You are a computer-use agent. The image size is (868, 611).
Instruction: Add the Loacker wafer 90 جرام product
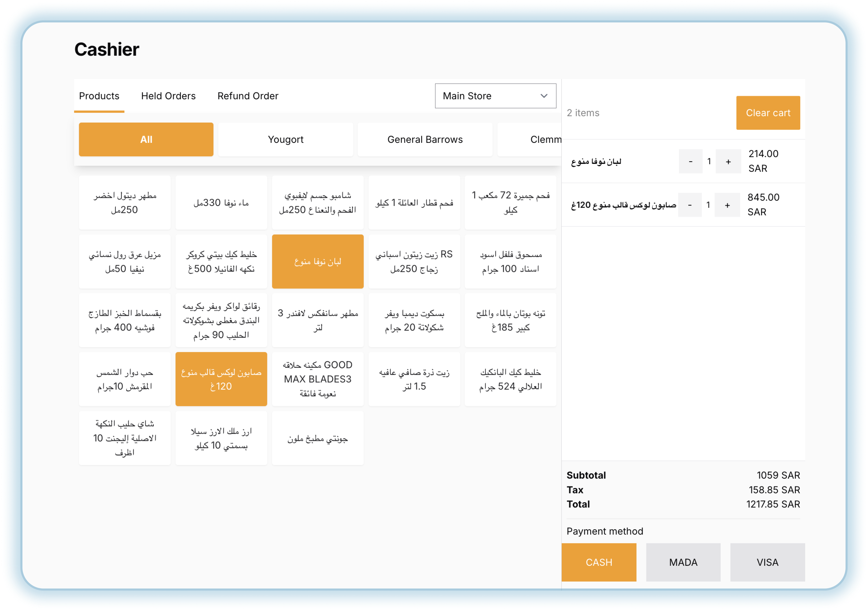point(221,320)
